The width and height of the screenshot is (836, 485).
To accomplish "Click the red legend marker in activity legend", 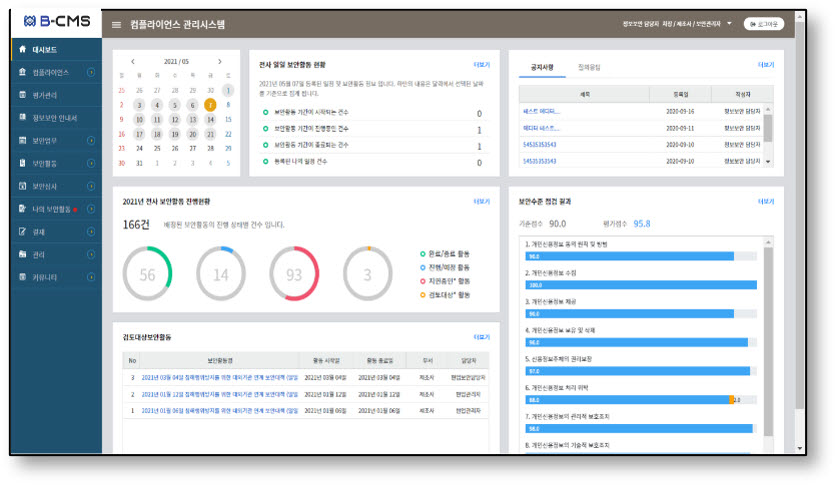I will coord(423,281).
